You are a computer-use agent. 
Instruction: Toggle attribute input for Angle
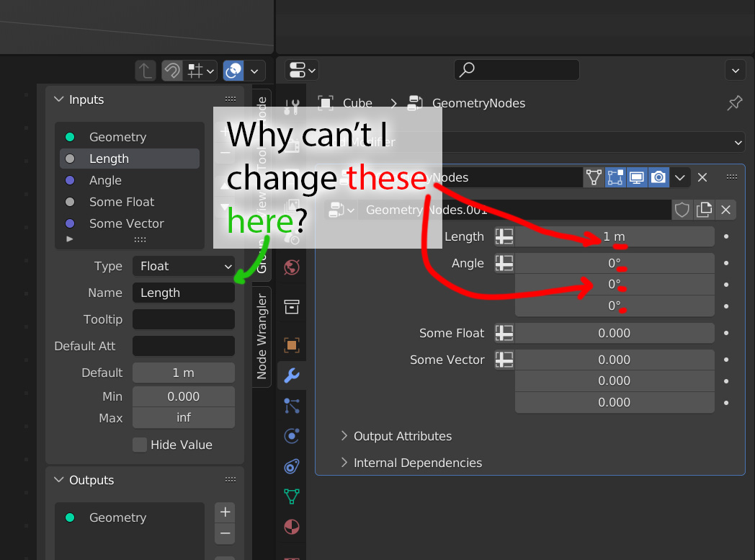[504, 263]
